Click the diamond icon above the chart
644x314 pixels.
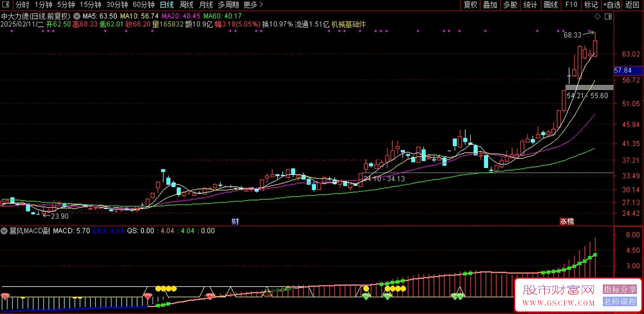[598, 17]
